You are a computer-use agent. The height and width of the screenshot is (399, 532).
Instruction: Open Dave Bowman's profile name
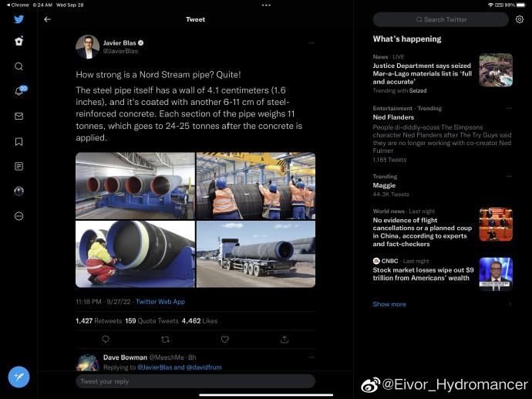pyautogui.click(x=125, y=357)
